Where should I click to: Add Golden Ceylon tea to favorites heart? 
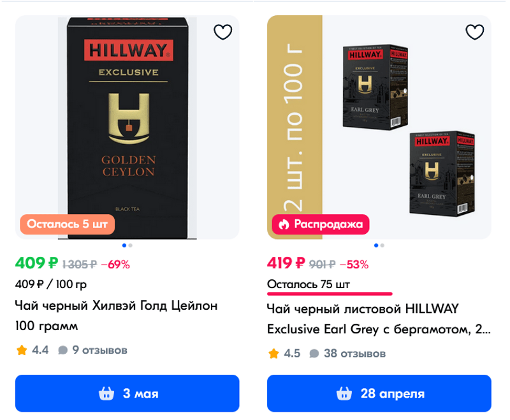click(222, 32)
